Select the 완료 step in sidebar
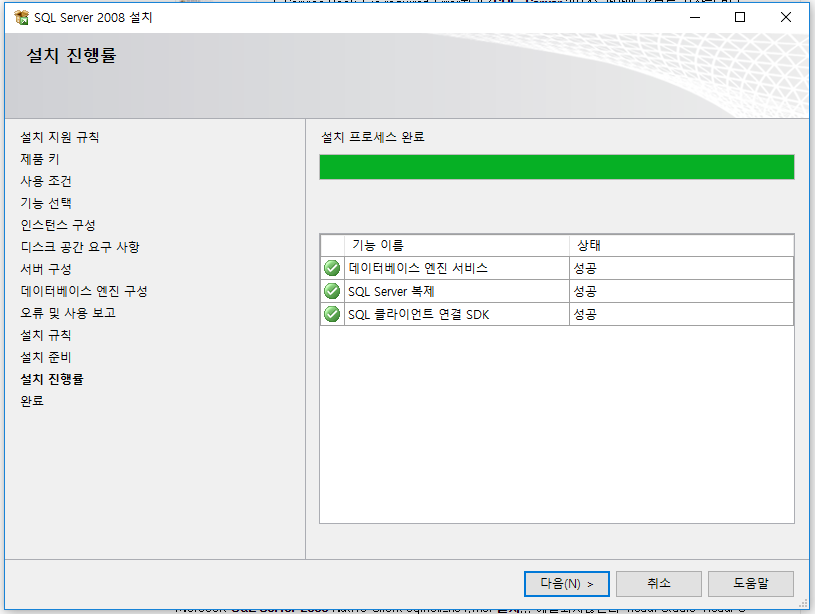The image size is (815, 614). tap(32, 401)
